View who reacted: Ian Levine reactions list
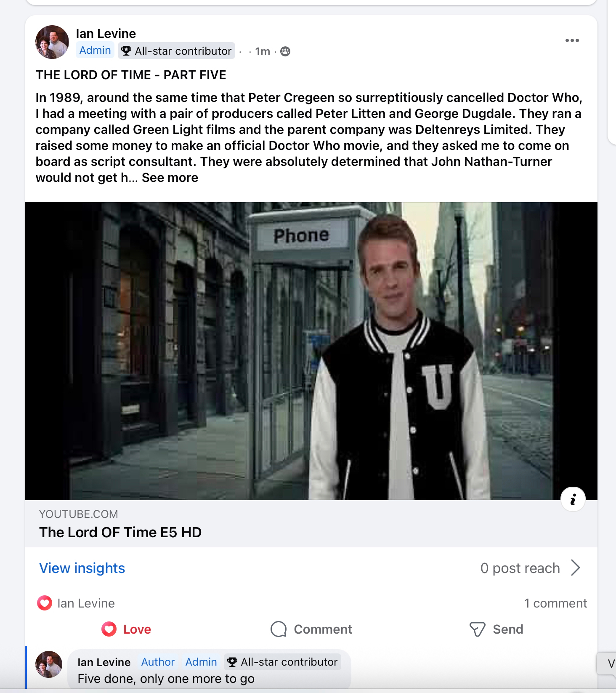Image resolution: width=616 pixels, height=693 pixels. point(86,603)
